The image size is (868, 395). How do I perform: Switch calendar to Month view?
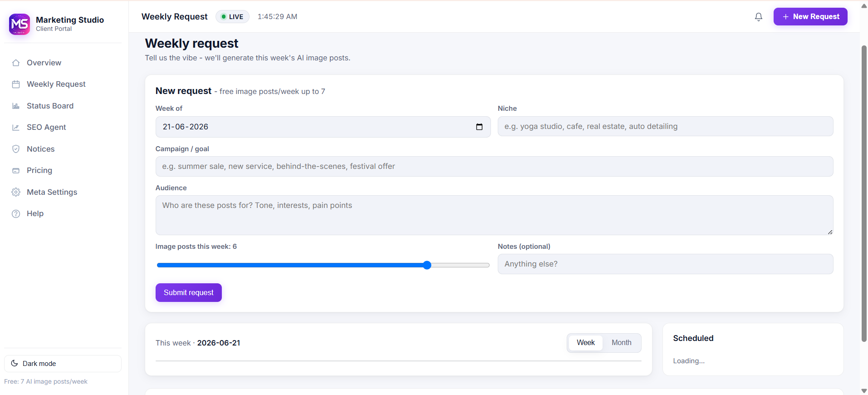point(621,343)
